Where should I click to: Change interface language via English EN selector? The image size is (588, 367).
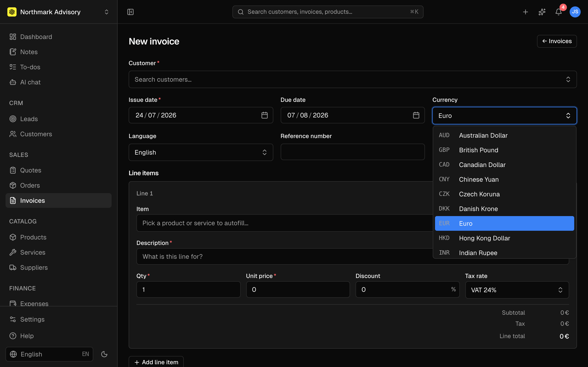tap(49, 354)
